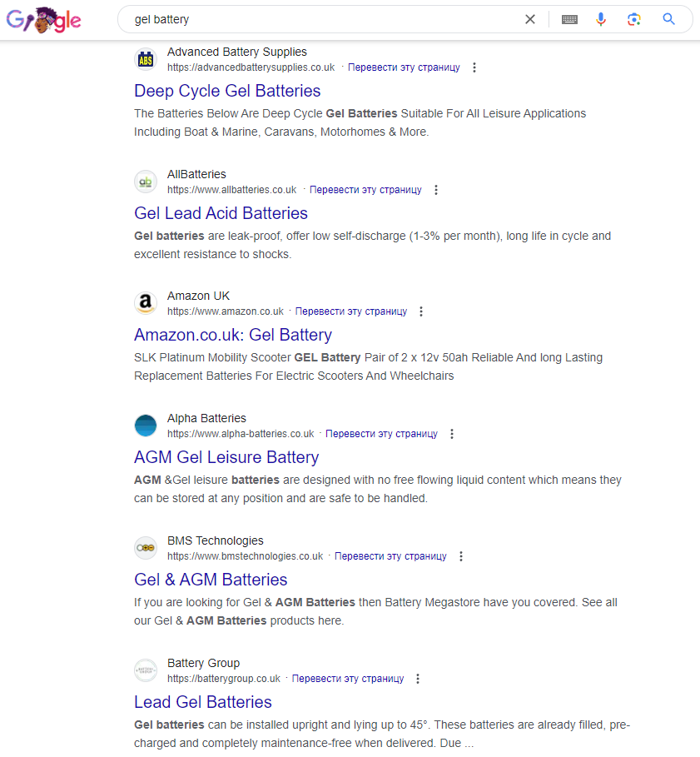This screenshot has height=757, width=700.
Task: Click the 'Advanced Battery Supplies' site name
Action: (x=237, y=52)
